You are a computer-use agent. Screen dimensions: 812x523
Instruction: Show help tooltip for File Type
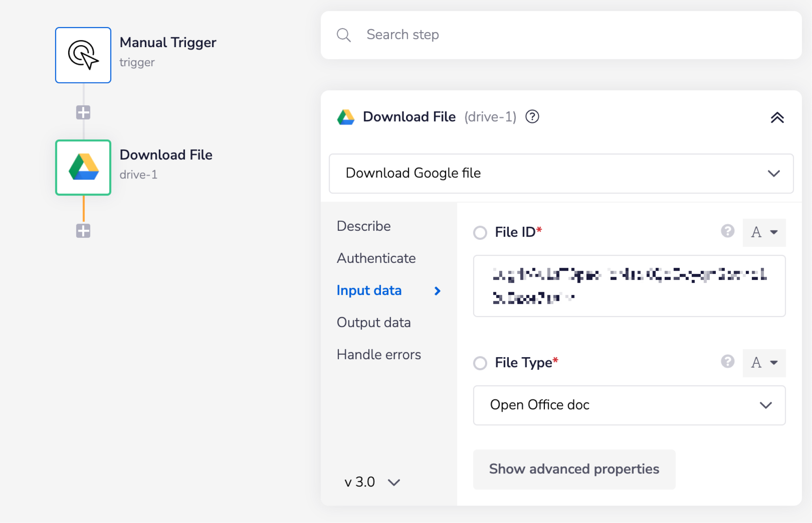click(x=727, y=361)
